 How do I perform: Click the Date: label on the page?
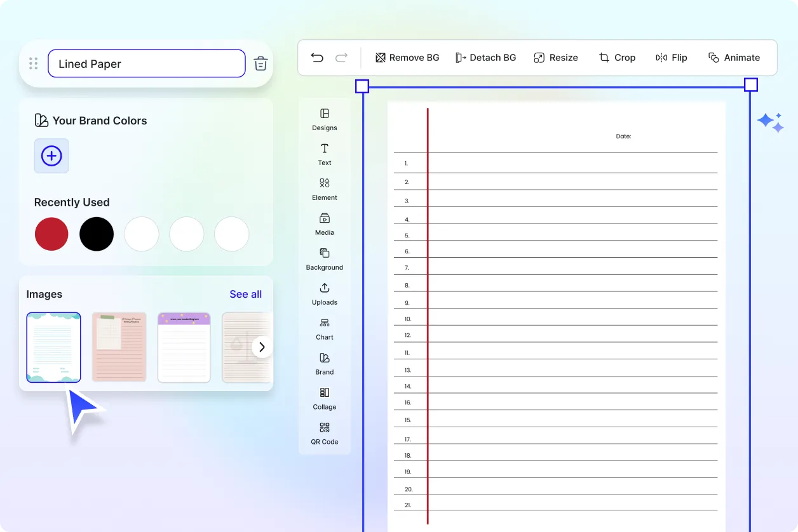pos(623,136)
